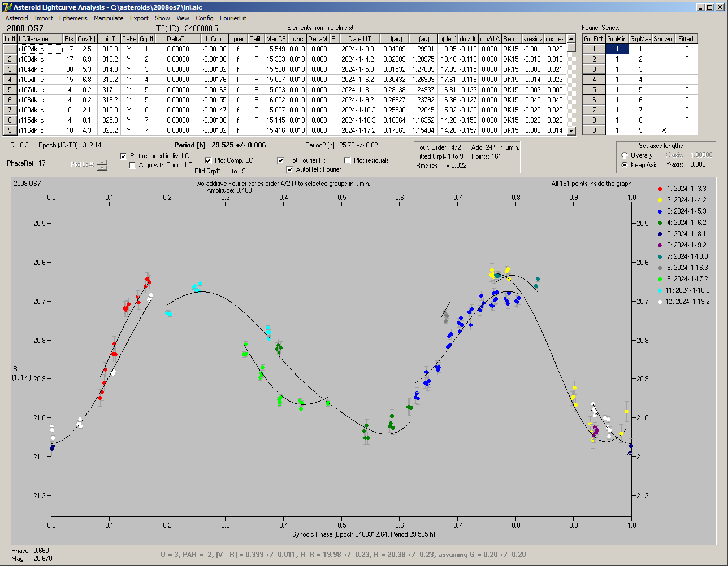Open the Show menu
728x566 pixels.
click(x=162, y=18)
